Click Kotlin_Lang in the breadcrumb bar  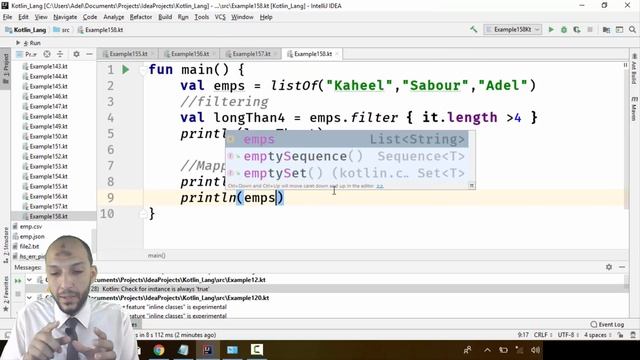[26, 30]
